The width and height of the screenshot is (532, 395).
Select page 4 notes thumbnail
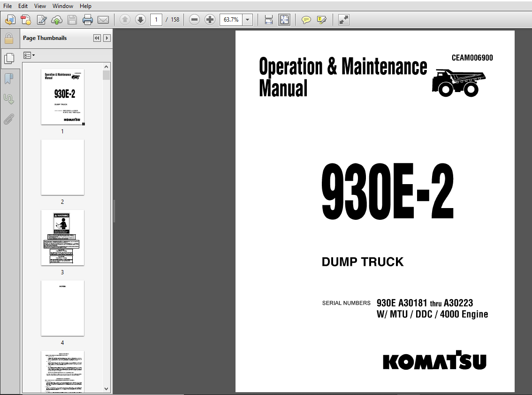(x=62, y=308)
